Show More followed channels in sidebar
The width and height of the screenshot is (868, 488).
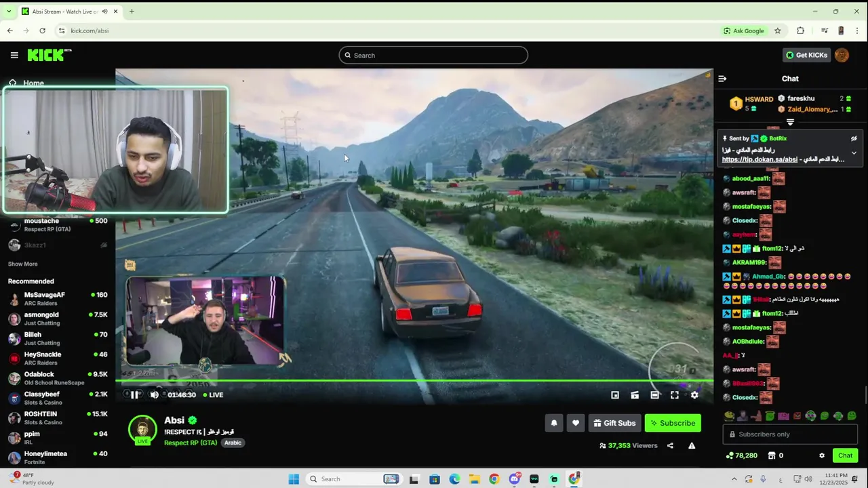pos(23,264)
